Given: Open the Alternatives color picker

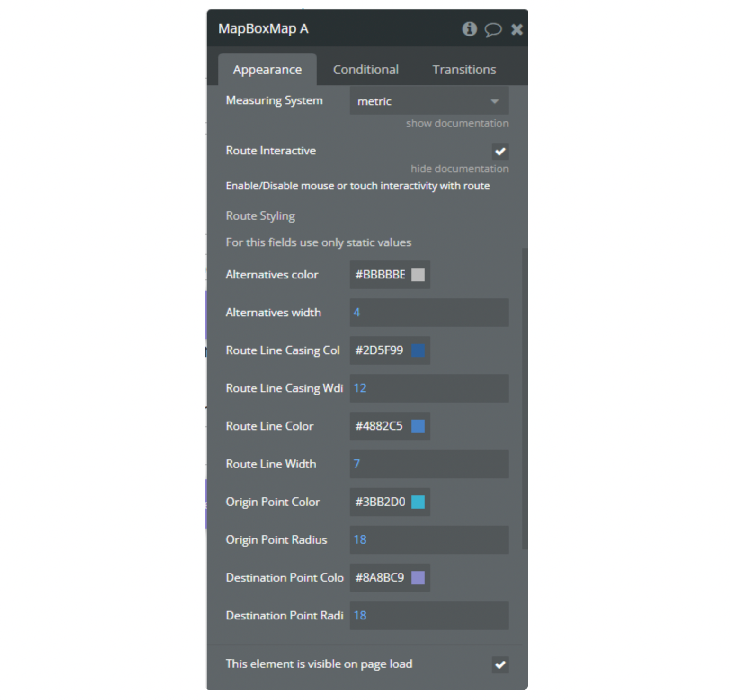Looking at the screenshot, I should pyautogui.click(x=418, y=275).
